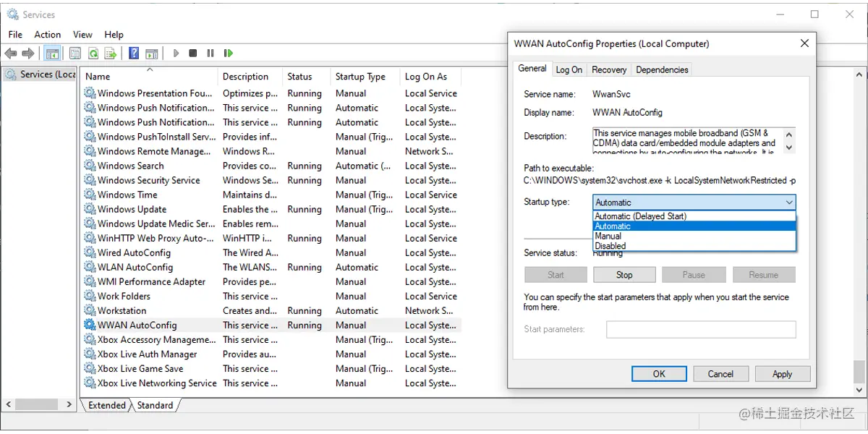
Task: Select Xbox Accessory Management row
Action: [271, 339]
